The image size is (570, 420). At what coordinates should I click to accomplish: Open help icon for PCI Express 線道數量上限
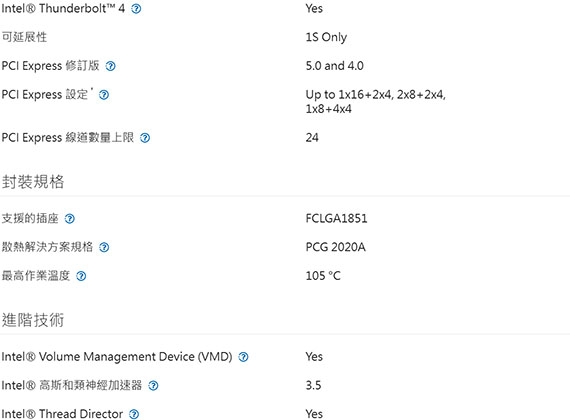point(145,138)
